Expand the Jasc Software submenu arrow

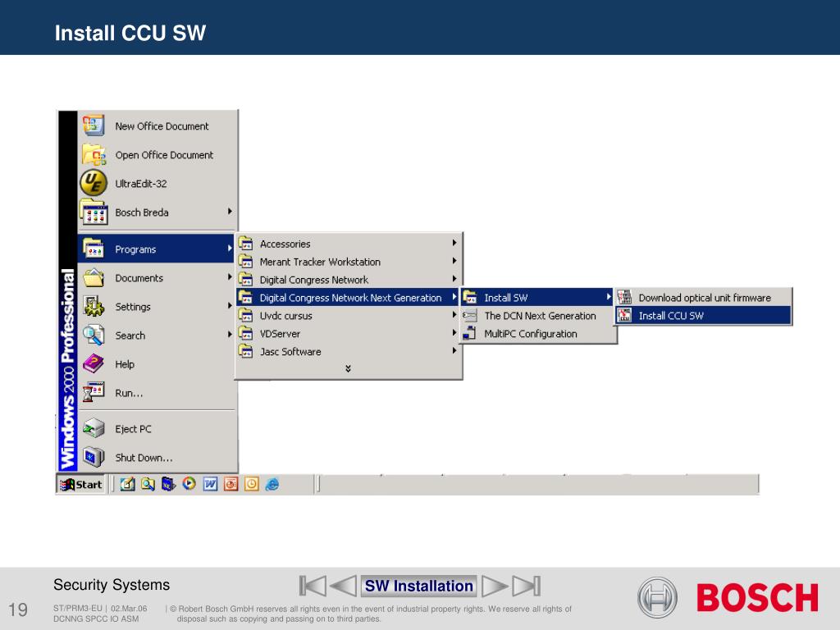pos(454,351)
